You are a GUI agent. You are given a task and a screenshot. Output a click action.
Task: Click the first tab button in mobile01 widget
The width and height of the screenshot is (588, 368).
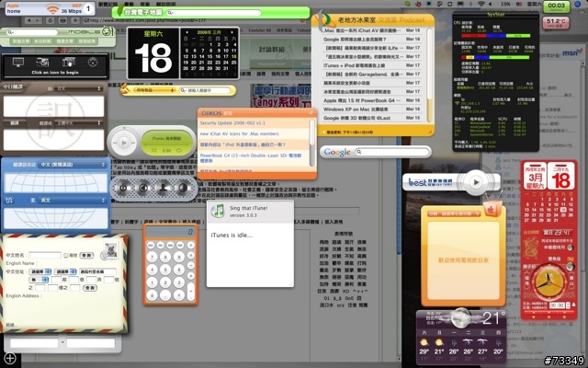pos(20,40)
